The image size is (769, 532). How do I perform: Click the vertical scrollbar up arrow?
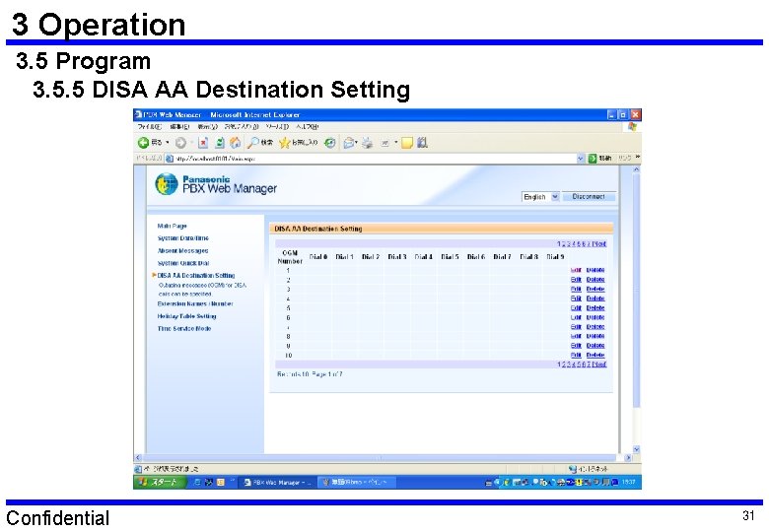pos(636,169)
